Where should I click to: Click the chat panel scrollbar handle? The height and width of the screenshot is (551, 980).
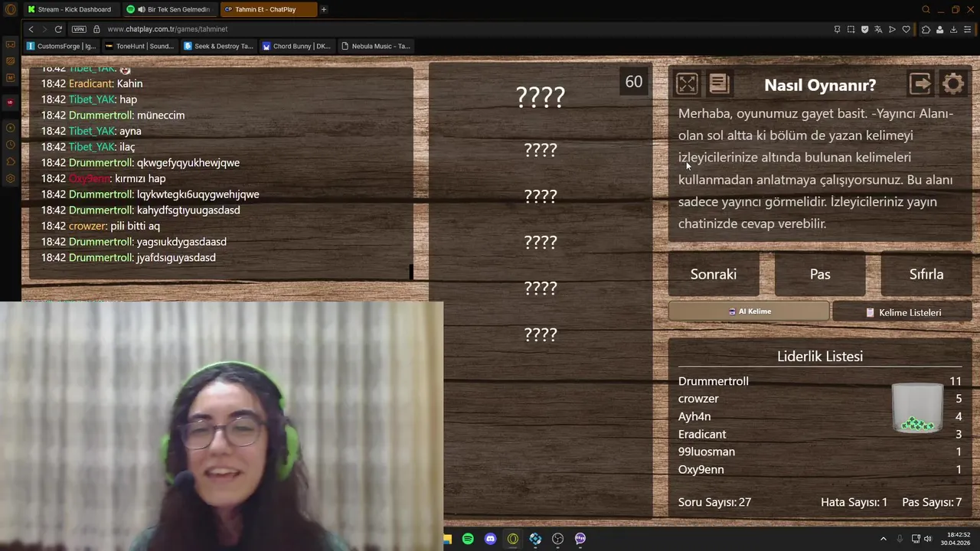411,272
